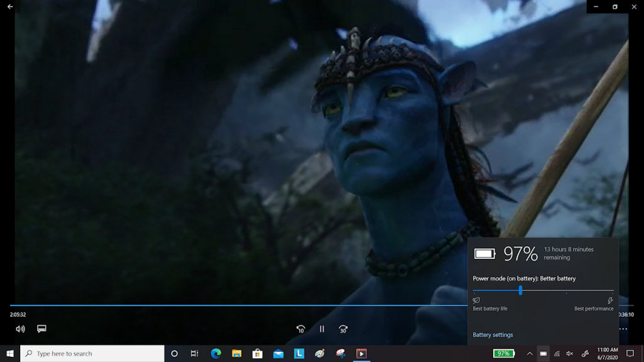Open the Windows Start menu
644x362 pixels.
click(x=10, y=353)
